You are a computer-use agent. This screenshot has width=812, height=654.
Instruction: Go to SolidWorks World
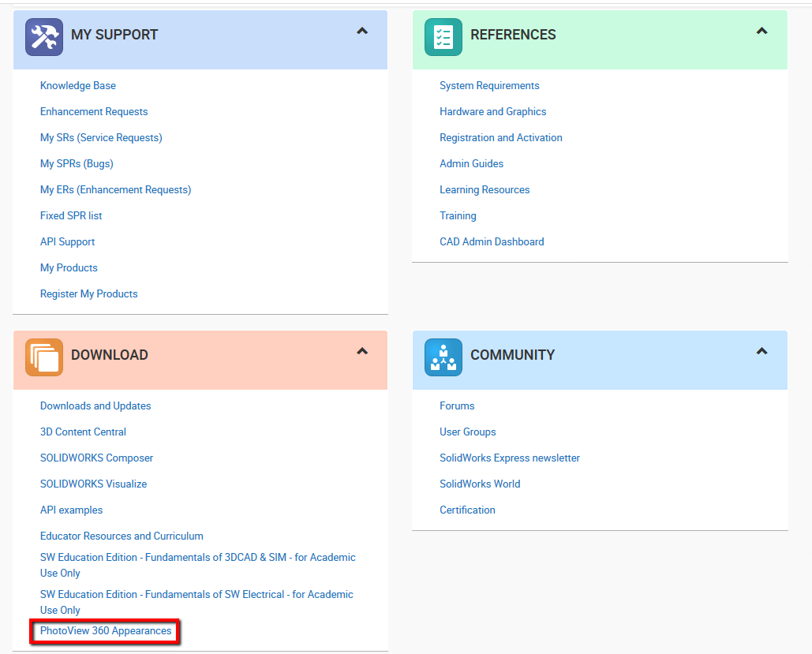point(480,484)
